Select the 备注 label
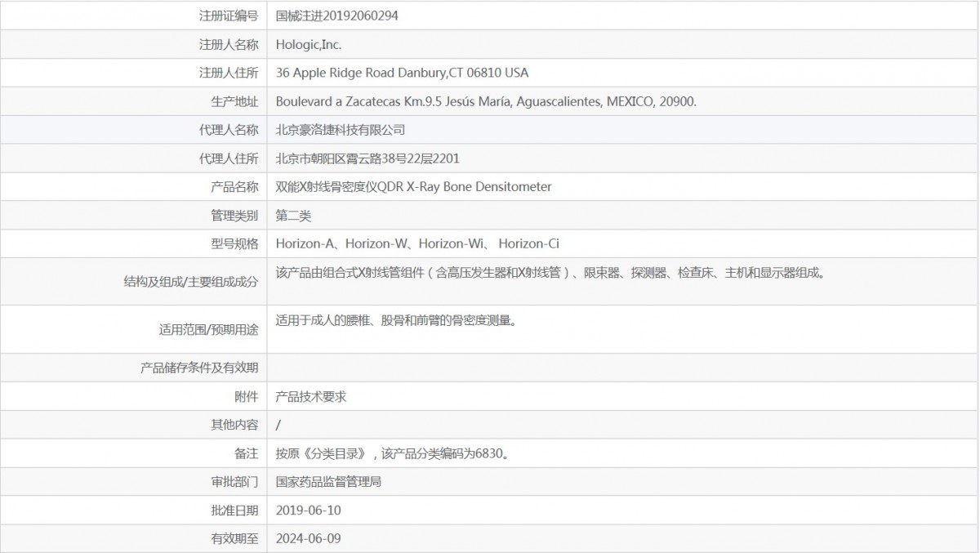This screenshot has height=553, width=980. pos(247,453)
